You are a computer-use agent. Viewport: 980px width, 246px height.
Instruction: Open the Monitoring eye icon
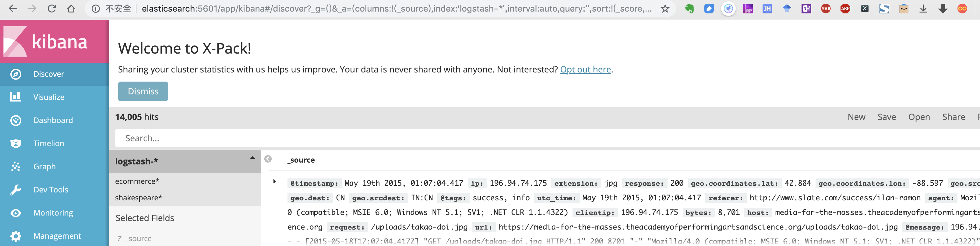(16, 213)
